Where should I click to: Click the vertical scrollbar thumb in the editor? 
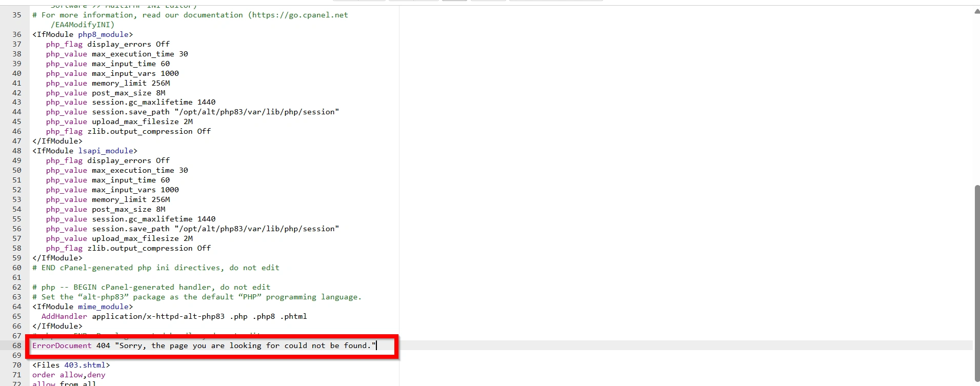click(x=976, y=283)
